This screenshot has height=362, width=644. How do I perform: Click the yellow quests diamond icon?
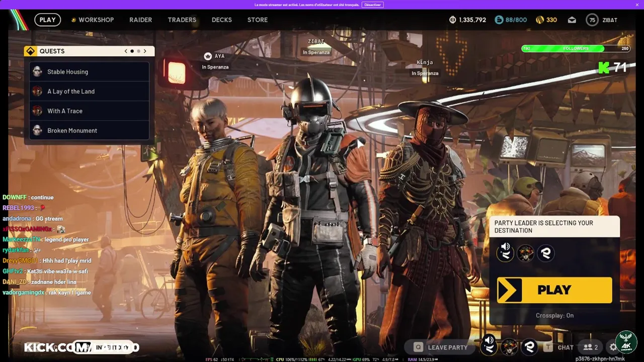[x=31, y=51]
